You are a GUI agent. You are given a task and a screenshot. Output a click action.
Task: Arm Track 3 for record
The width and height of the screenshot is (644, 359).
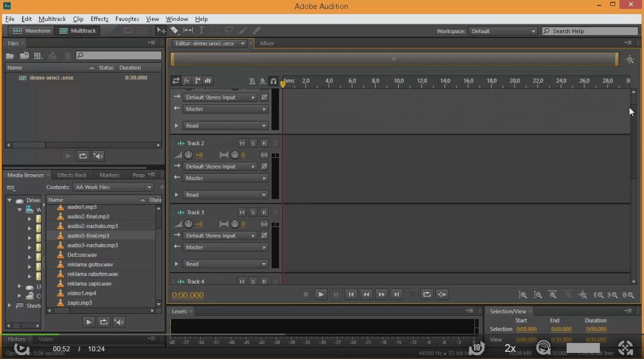(x=264, y=212)
